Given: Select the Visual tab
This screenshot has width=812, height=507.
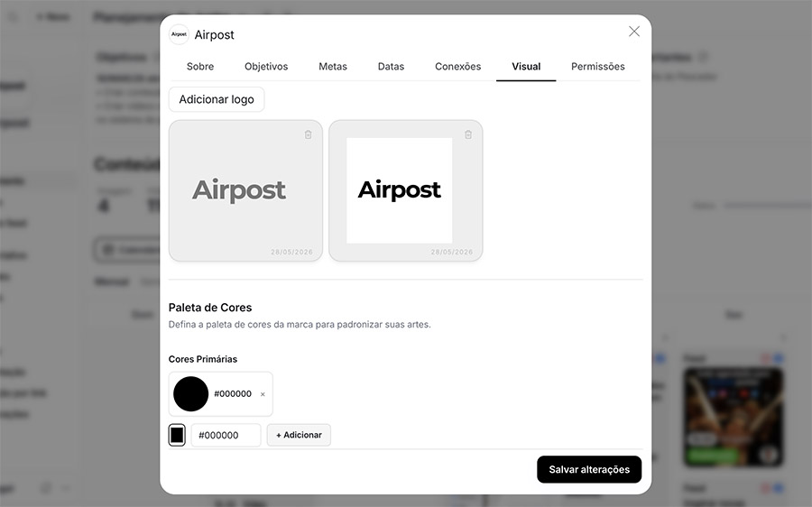Looking at the screenshot, I should tap(526, 66).
